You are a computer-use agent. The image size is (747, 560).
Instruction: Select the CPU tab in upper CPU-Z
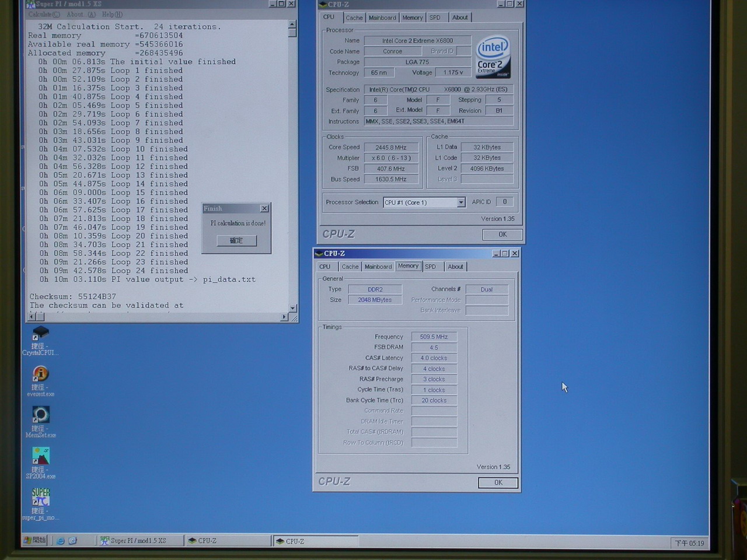pos(329,17)
